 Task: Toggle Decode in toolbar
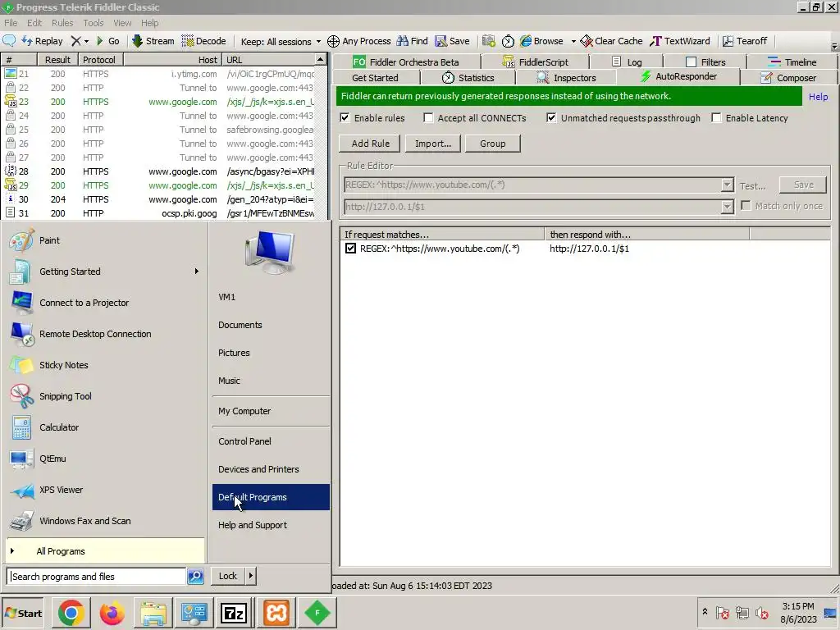tap(203, 41)
